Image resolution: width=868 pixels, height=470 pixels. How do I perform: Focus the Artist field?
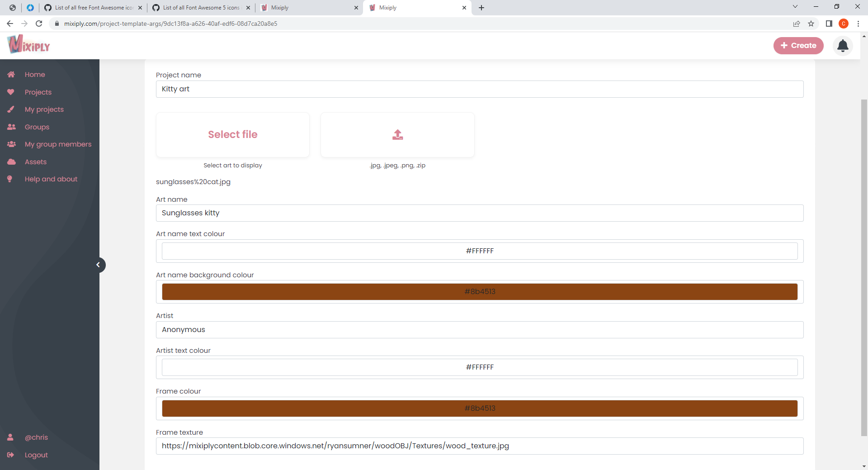pyautogui.click(x=480, y=330)
